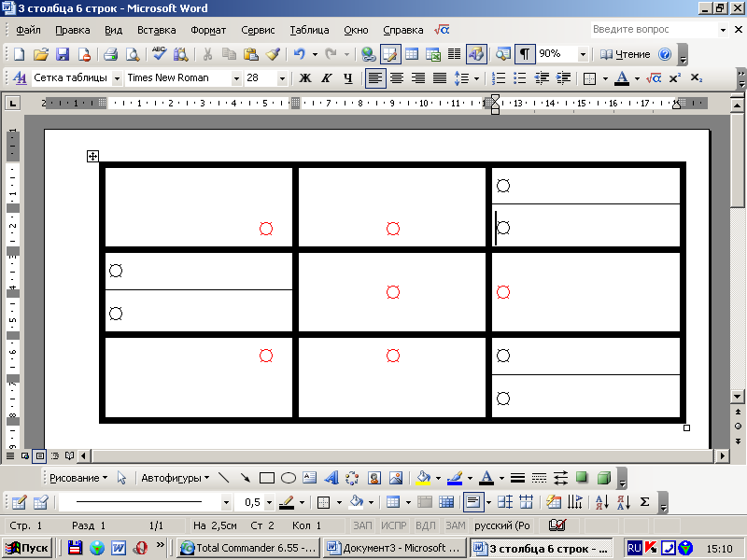Expand line spacing dropdown arrow
747x560 pixels.
[x=476, y=78]
